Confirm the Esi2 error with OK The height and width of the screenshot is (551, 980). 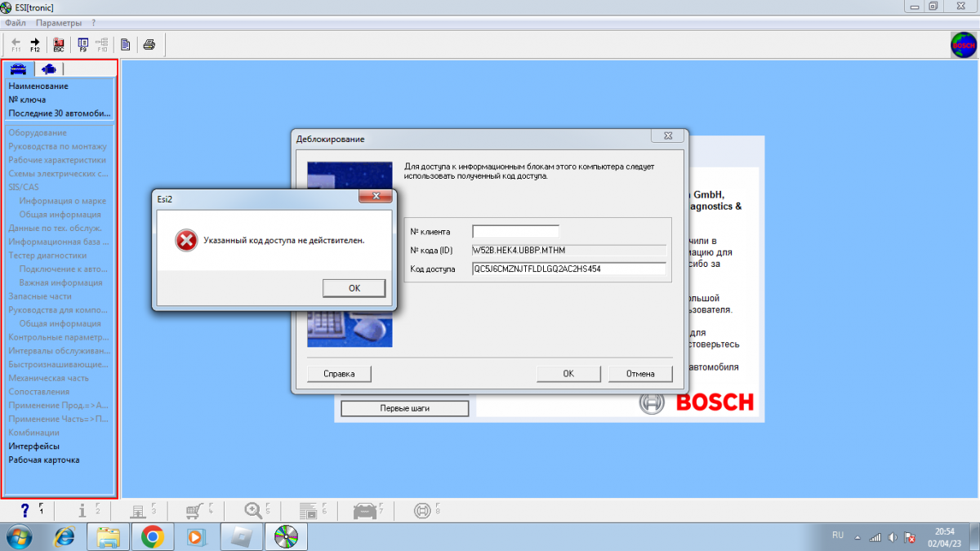(x=354, y=288)
